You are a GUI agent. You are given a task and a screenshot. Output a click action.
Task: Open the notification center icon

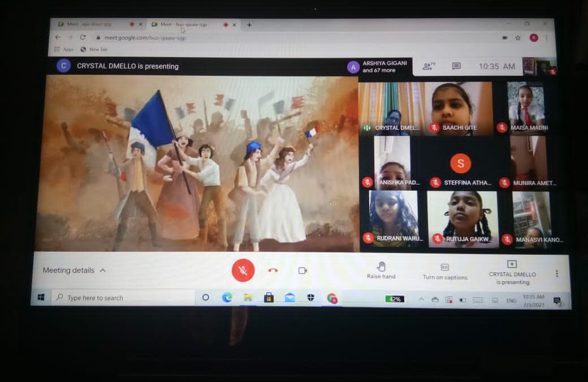[557, 301]
